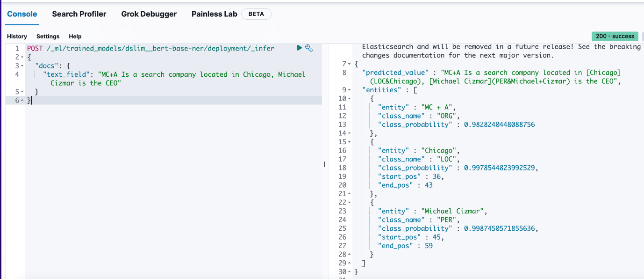Fold request body at line 2 brace

point(22,57)
